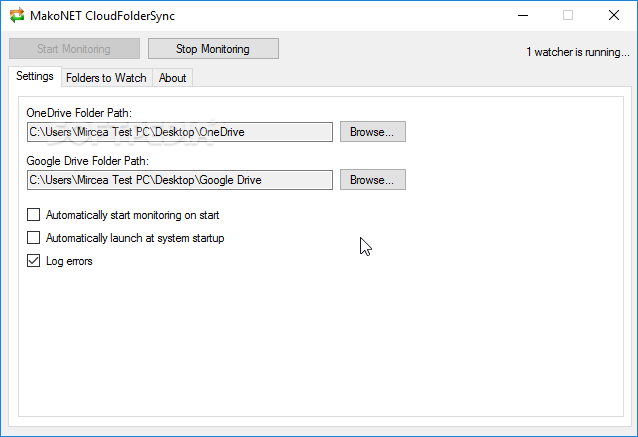Open the About tab

click(x=173, y=78)
